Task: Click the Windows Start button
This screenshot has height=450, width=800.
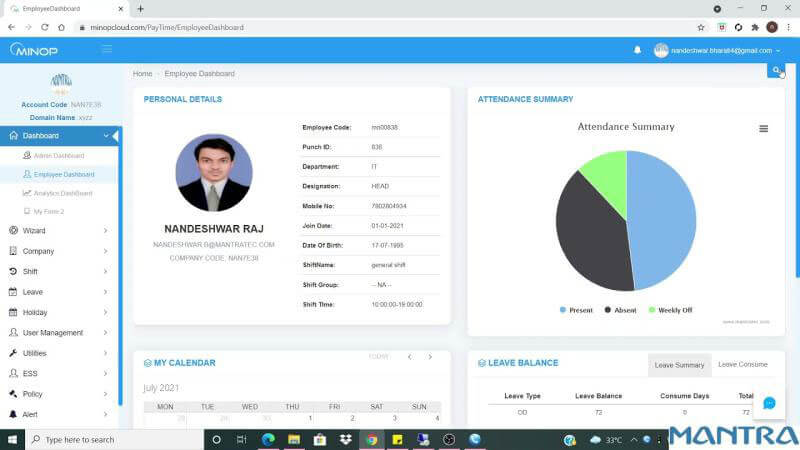Action: coord(12,439)
